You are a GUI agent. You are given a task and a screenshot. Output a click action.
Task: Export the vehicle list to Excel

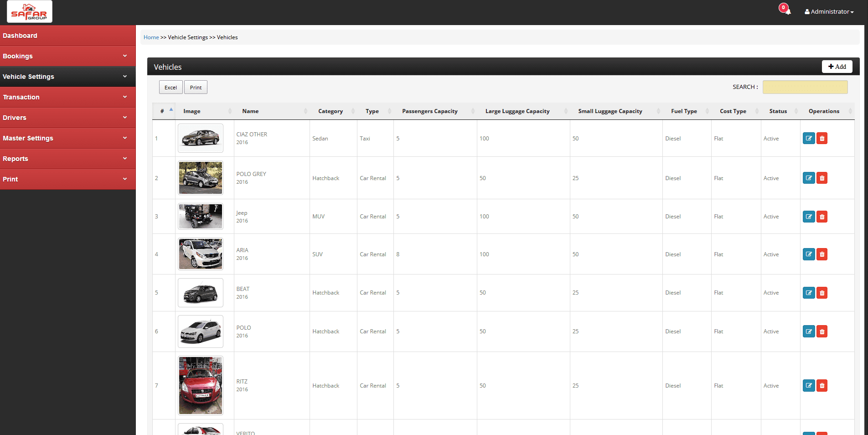[170, 88]
